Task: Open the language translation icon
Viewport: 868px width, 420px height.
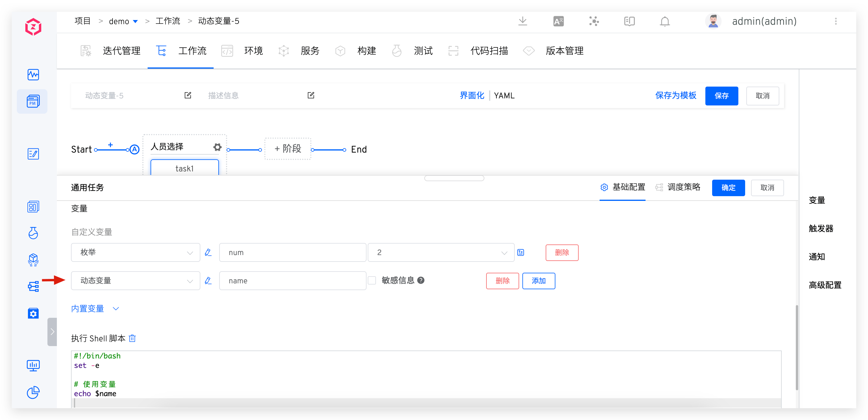Action: (x=558, y=22)
